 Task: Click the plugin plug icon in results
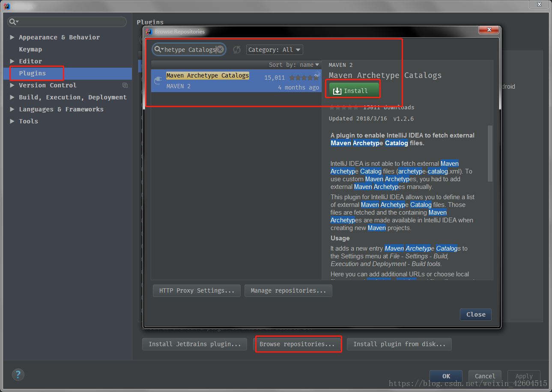(158, 80)
